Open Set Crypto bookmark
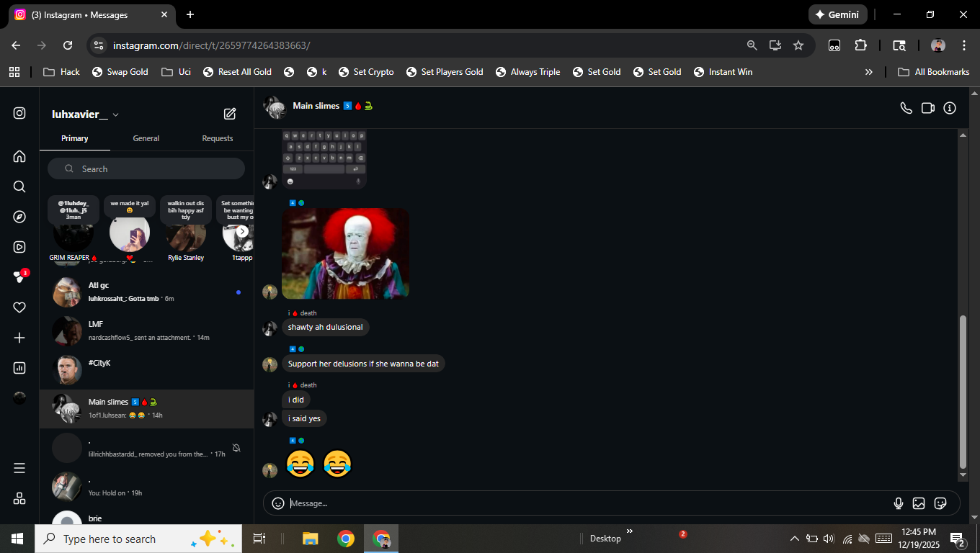Viewport: 980px width, 553px height. tap(366, 72)
